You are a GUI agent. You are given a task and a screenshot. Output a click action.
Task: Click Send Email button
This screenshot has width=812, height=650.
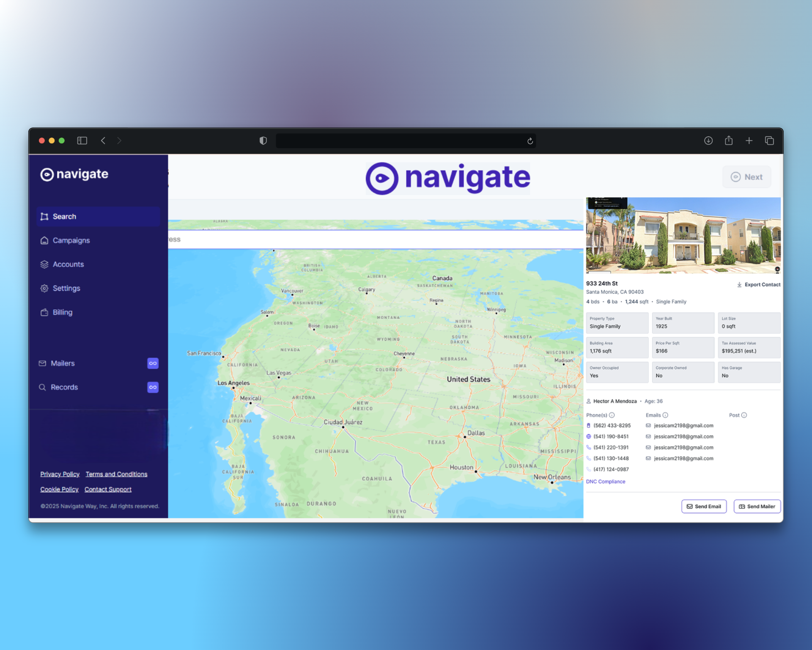tap(704, 506)
